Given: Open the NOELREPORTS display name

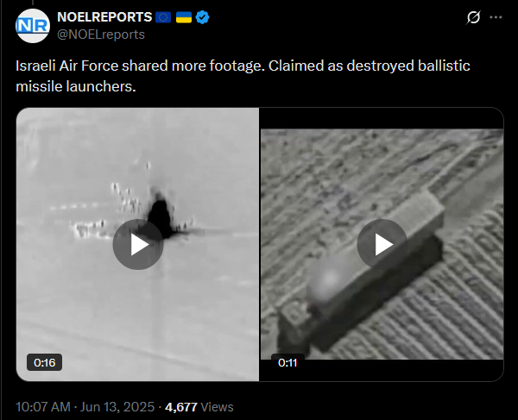Looking at the screenshot, I should click(104, 17).
